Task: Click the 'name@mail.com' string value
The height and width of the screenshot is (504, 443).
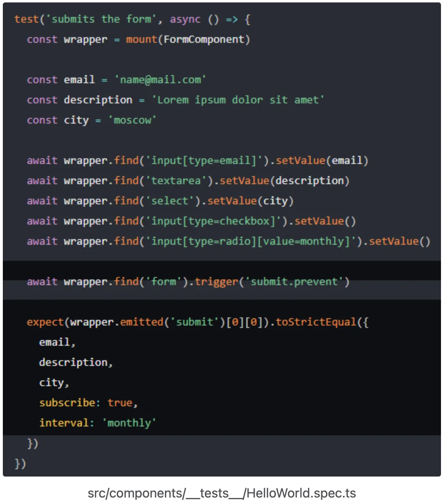Action: pos(160,80)
